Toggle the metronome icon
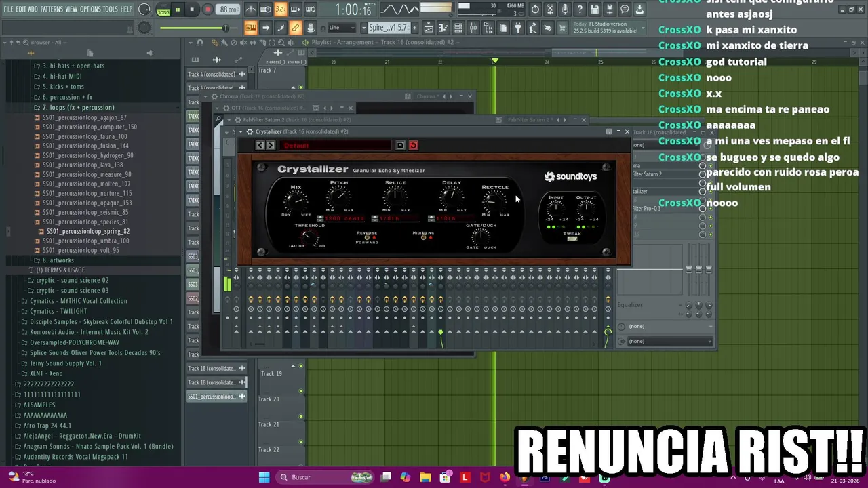Image resolution: width=868 pixels, height=488 pixels. pos(251,9)
